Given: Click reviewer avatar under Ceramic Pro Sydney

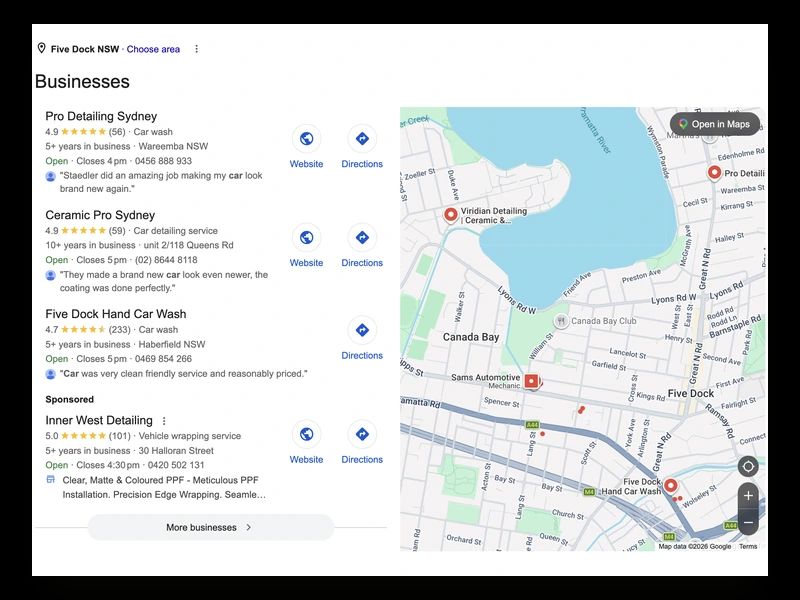Looking at the screenshot, I should click(x=51, y=276).
